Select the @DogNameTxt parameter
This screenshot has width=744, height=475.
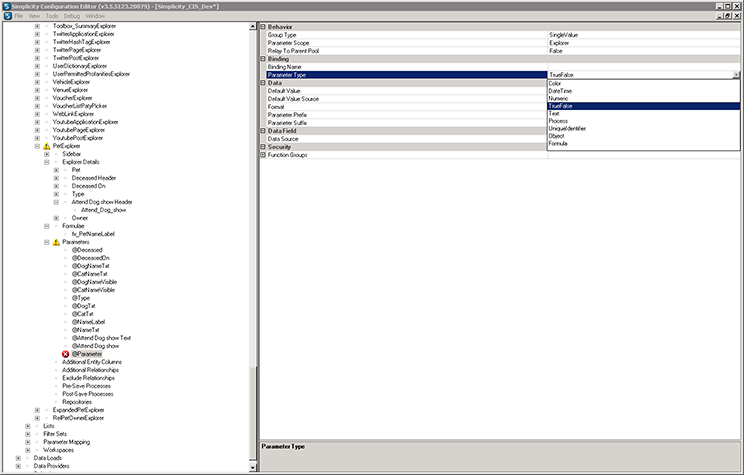pos(90,266)
